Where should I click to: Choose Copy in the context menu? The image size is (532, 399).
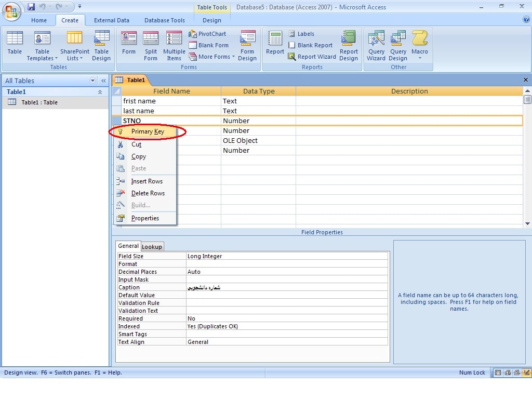tap(145, 156)
